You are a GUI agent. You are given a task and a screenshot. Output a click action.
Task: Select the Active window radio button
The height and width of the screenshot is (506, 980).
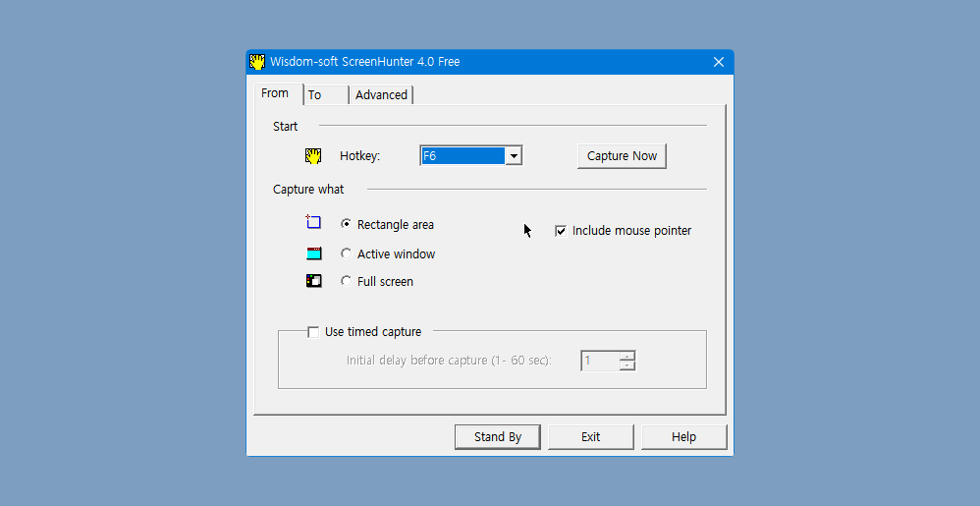click(346, 253)
